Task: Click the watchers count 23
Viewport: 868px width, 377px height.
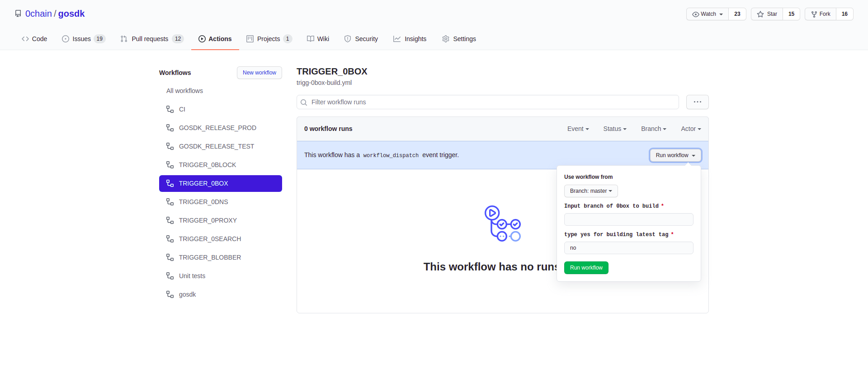Action: (x=737, y=14)
